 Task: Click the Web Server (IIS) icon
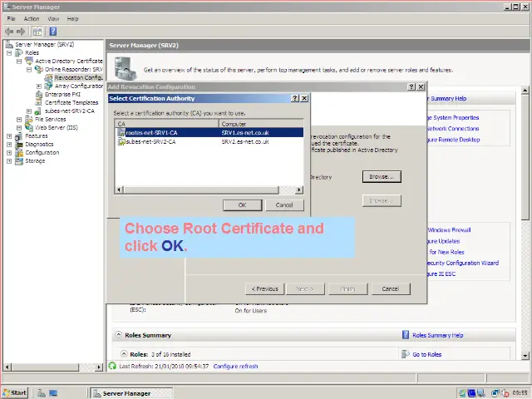click(x=29, y=127)
